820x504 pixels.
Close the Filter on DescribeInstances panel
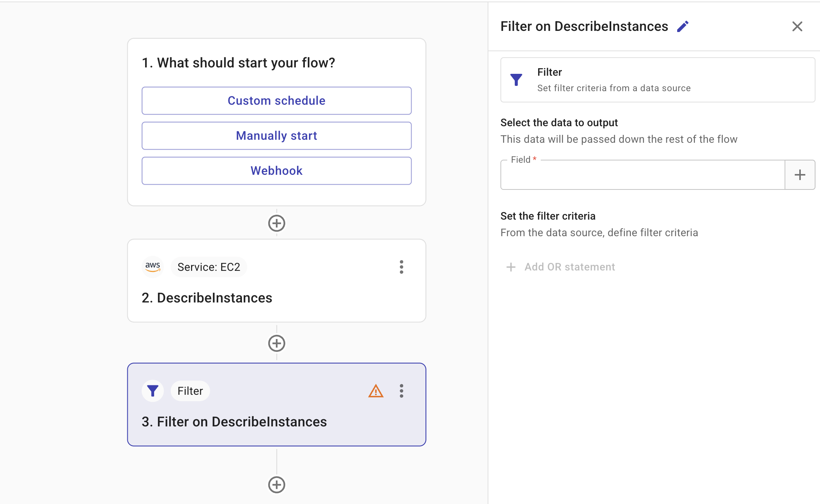pyautogui.click(x=797, y=27)
